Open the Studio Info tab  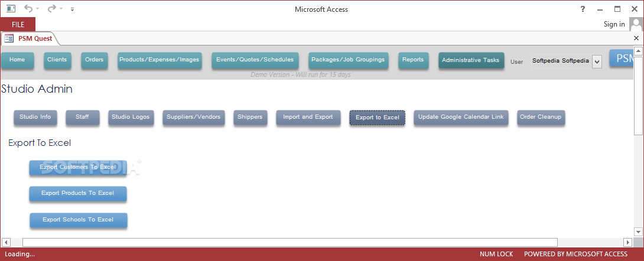35,118
